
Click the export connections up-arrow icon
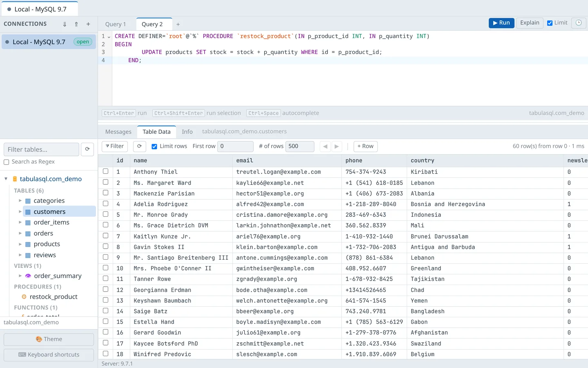(x=76, y=24)
